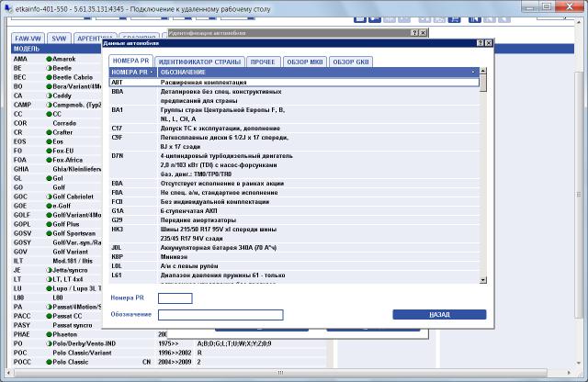Open help in the vehicle identification window behind

[x=414, y=33]
